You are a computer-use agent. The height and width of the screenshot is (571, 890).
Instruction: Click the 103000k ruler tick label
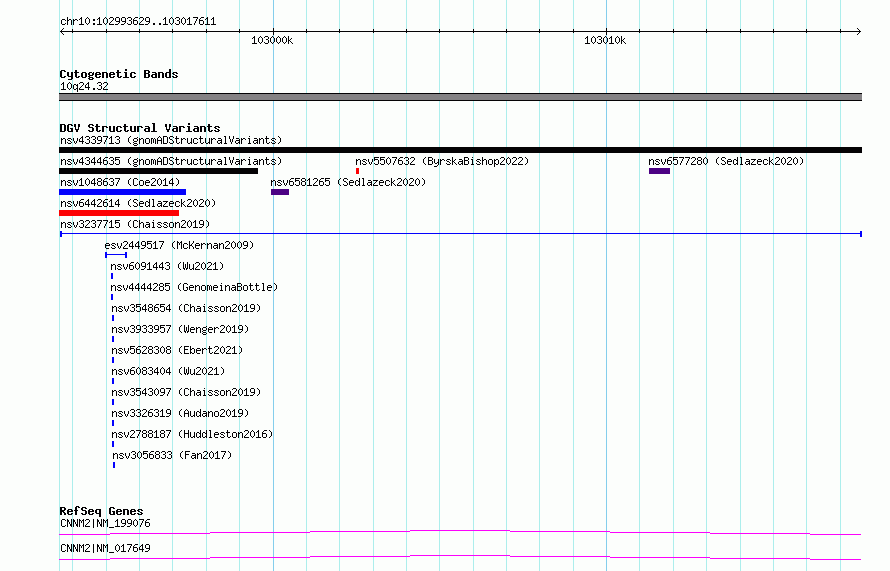[272, 40]
